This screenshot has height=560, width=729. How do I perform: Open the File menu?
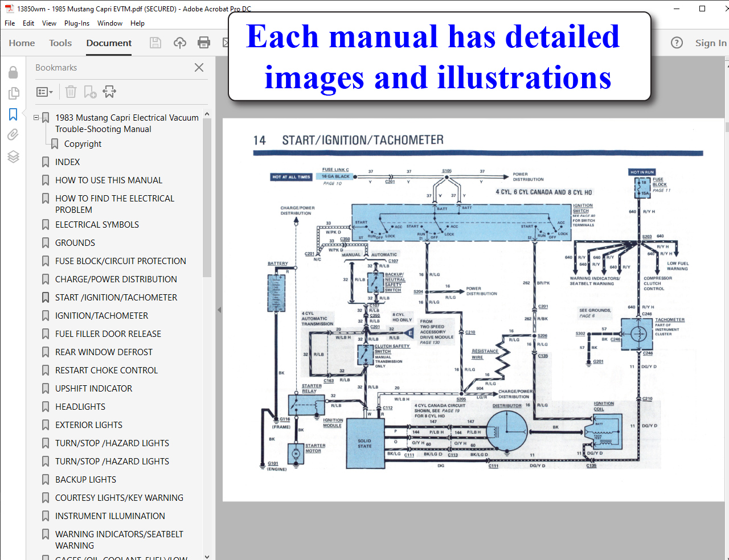(x=10, y=23)
